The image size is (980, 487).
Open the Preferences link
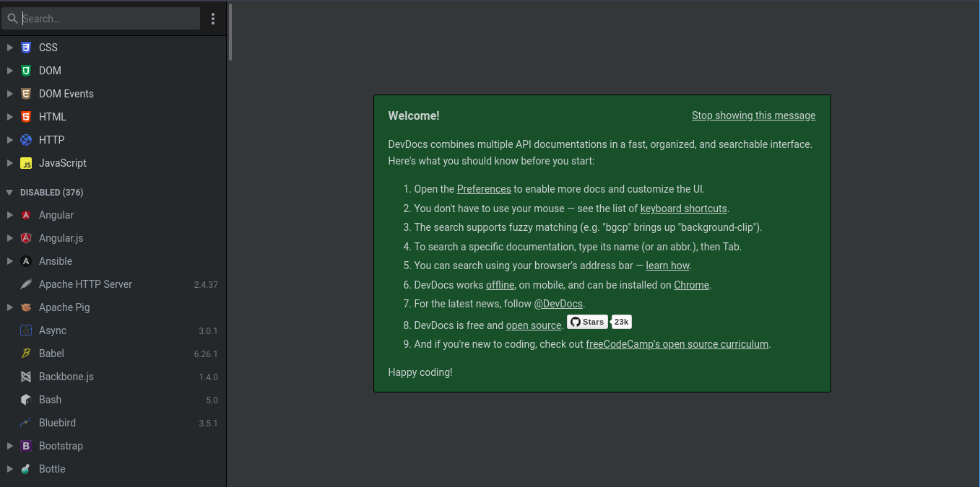coord(484,189)
